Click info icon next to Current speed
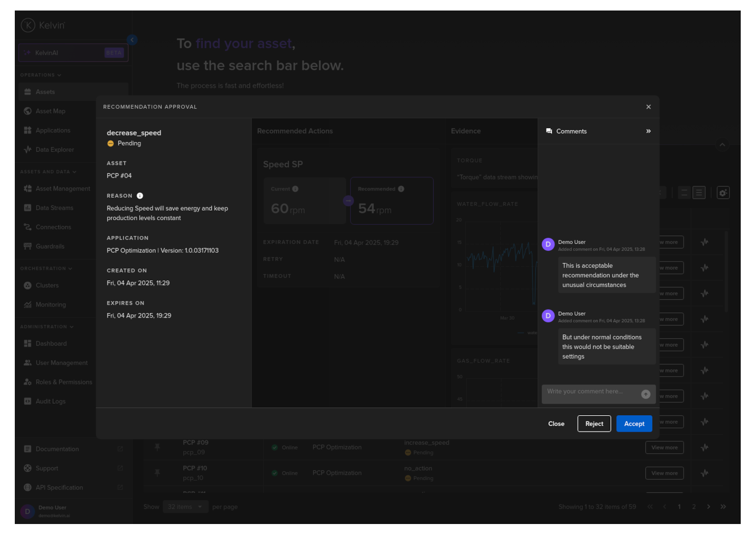The image size is (756, 535). tap(295, 189)
